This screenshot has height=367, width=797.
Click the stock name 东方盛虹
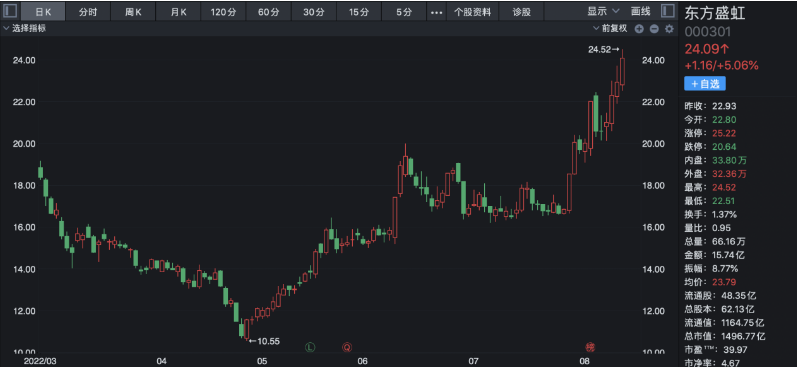pyautogui.click(x=715, y=13)
